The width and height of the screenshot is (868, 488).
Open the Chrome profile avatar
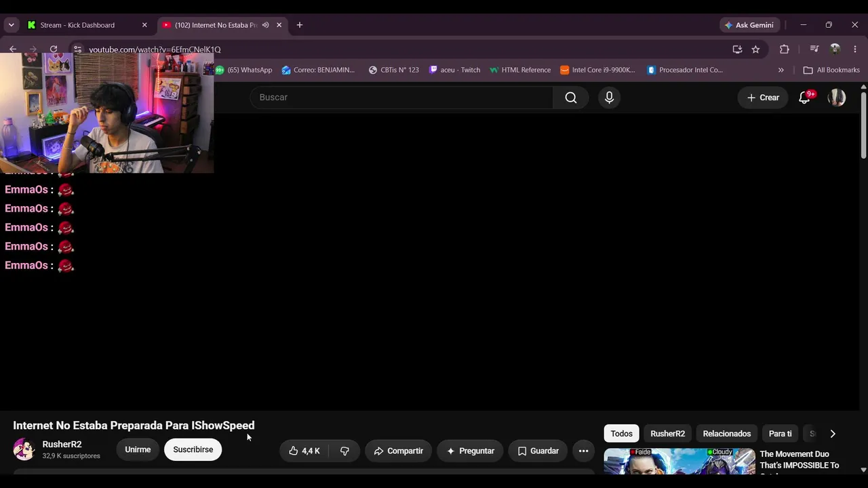pos(835,49)
